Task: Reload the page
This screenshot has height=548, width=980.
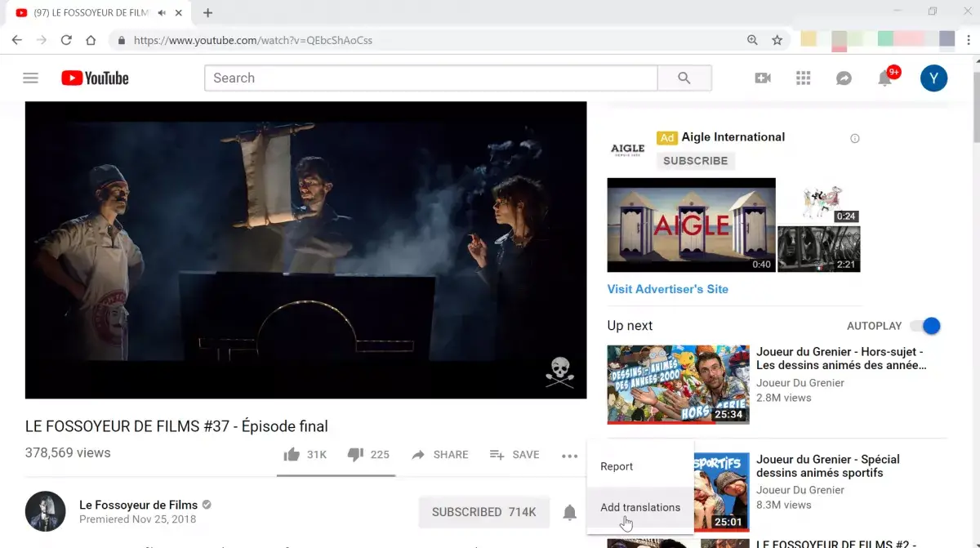Action: [x=66, y=40]
